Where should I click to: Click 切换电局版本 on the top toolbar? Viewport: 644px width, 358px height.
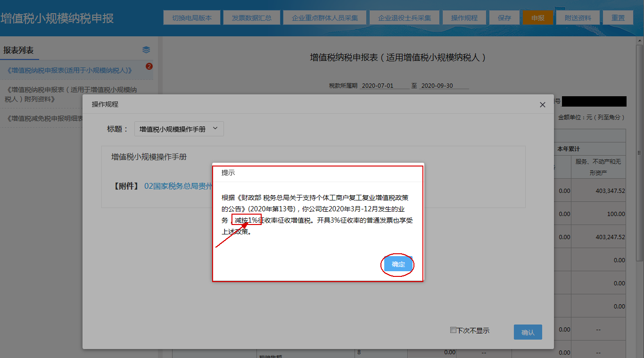pyautogui.click(x=191, y=17)
